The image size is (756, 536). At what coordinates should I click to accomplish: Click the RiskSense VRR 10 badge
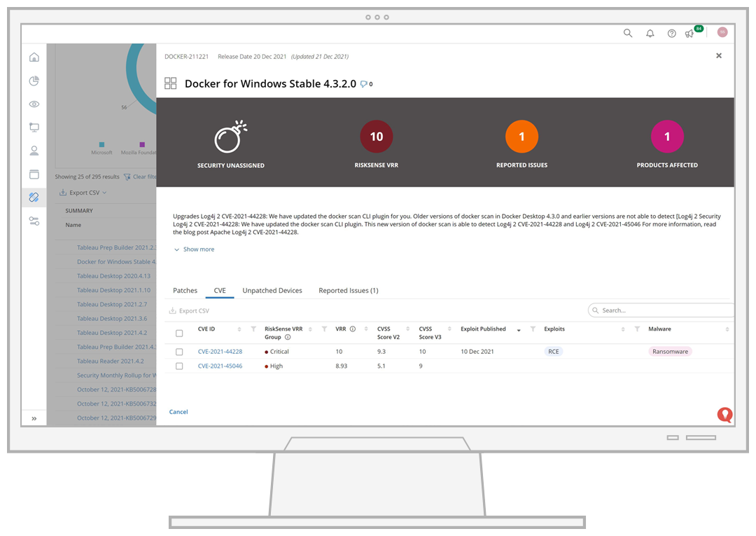click(376, 137)
